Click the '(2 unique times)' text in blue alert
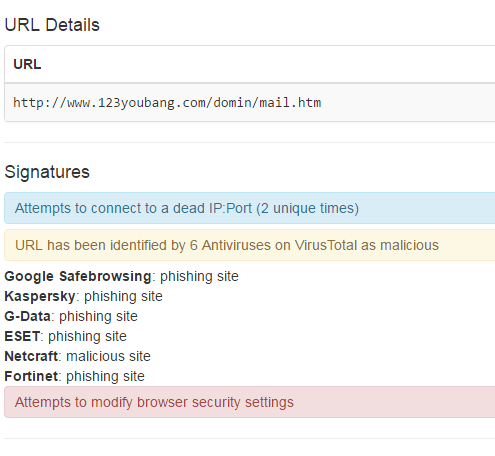This screenshot has width=495, height=456. [308, 208]
